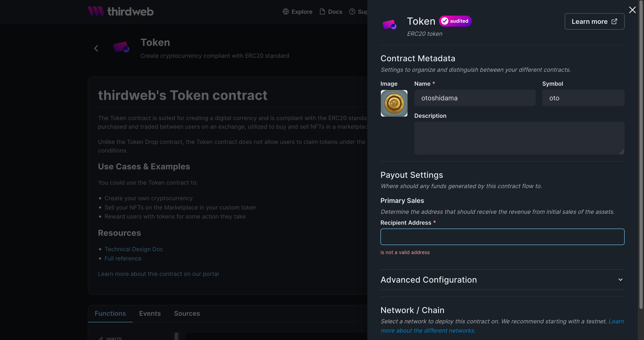The width and height of the screenshot is (644, 340).
Task: Open the Technical Design Doc link
Action: 134,249
